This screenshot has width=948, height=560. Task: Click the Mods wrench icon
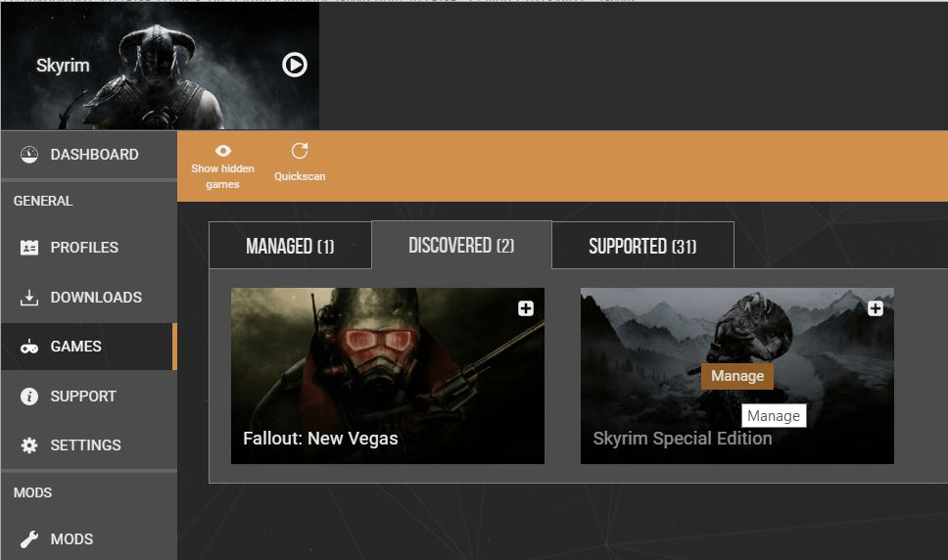pos(29,538)
